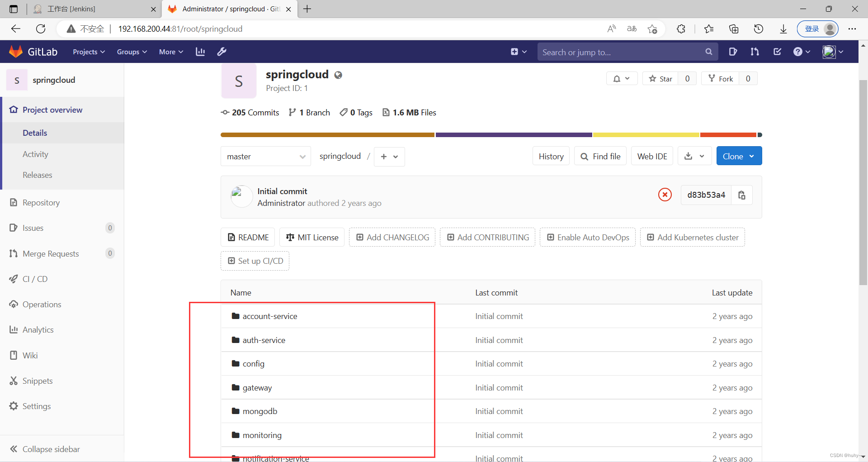Open the auth-service folder

[x=264, y=340]
